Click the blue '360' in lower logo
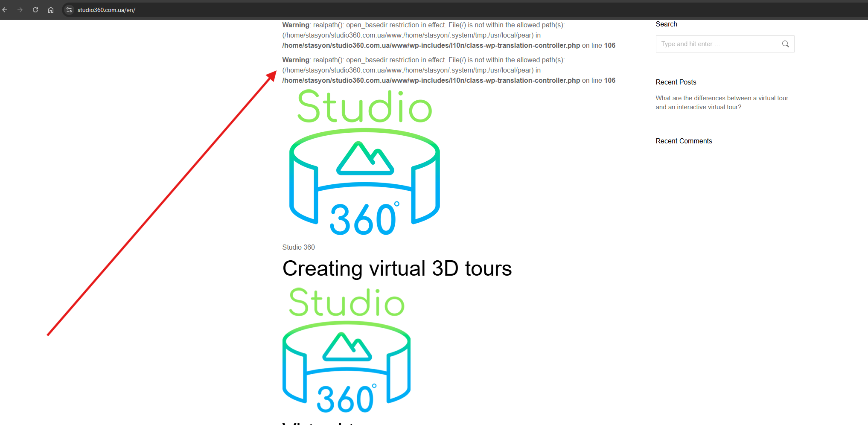The height and width of the screenshot is (425, 868). [x=346, y=399]
